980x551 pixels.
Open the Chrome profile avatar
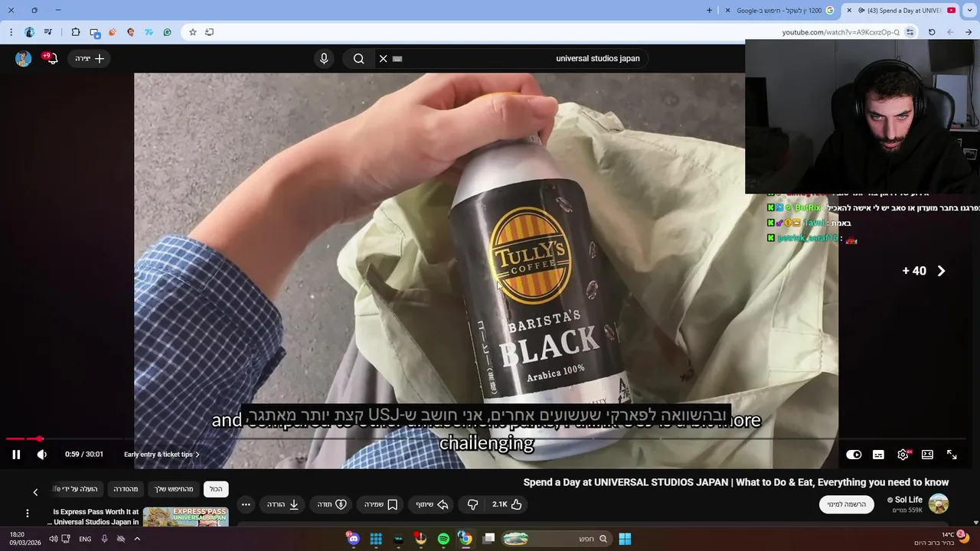pyautogui.click(x=30, y=32)
